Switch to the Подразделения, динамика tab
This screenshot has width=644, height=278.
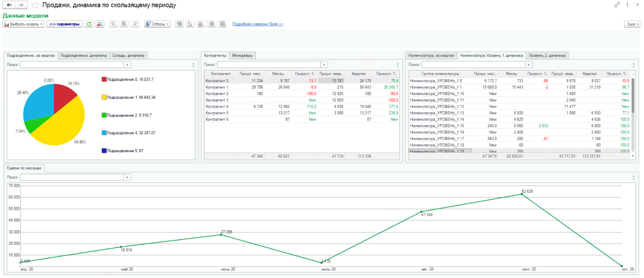click(84, 55)
